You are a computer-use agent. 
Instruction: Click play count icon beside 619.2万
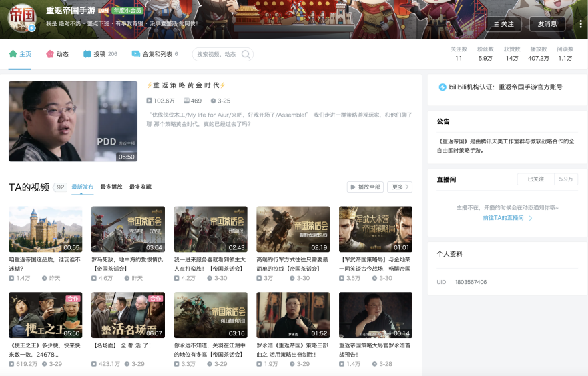tap(11, 364)
